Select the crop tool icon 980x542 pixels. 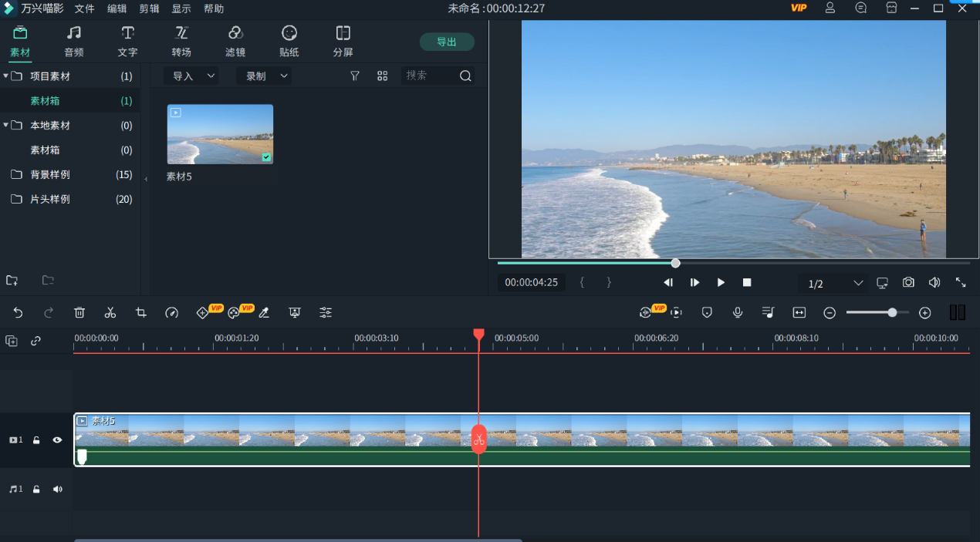pos(141,312)
